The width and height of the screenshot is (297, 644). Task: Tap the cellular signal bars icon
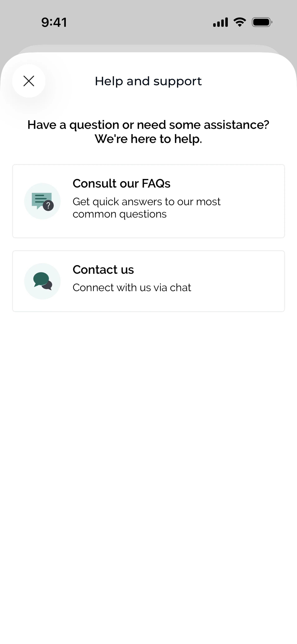click(x=220, y=22)
